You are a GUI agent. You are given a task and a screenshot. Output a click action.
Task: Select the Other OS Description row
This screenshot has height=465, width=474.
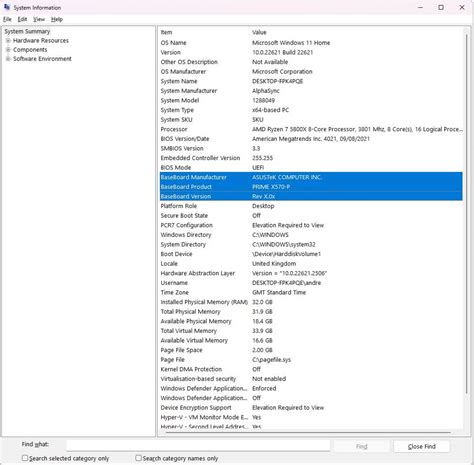click(311, 62)
